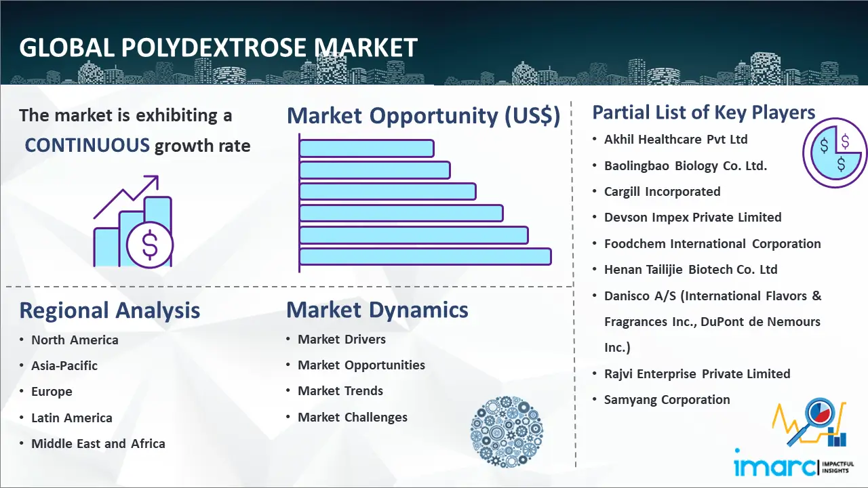Click the Regional Analysis heading
868x488 pixels.
click(x=110, y=310)
